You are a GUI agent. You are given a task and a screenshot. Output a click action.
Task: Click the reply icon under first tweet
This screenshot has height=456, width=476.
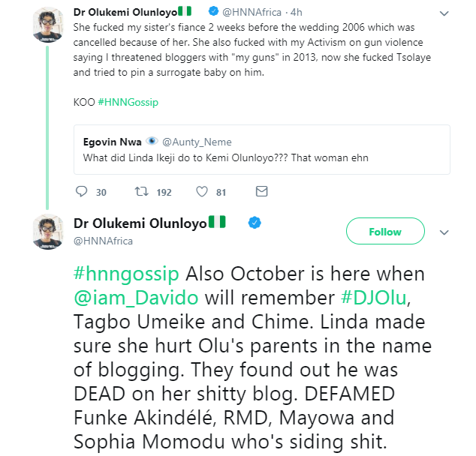click(x=82, y=192)
